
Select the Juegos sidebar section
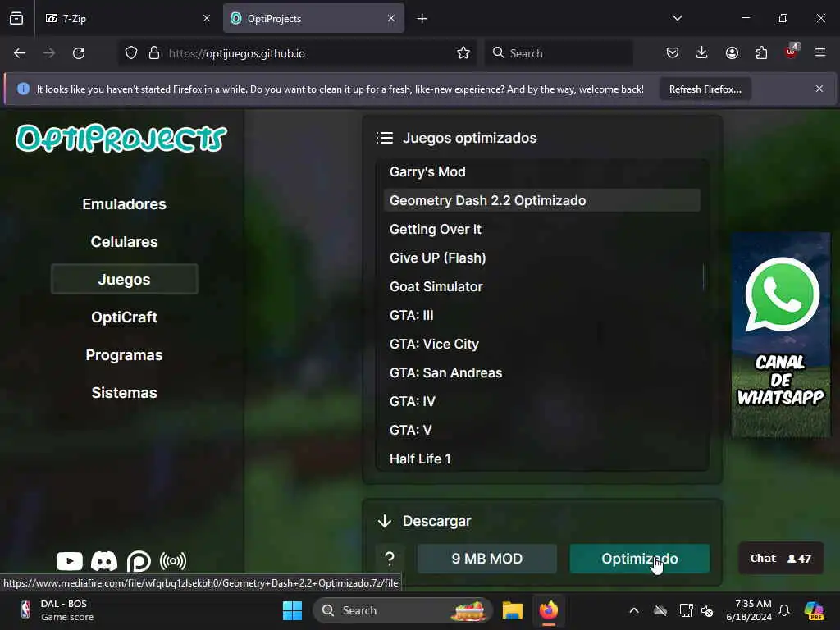(x=125, y=279)
